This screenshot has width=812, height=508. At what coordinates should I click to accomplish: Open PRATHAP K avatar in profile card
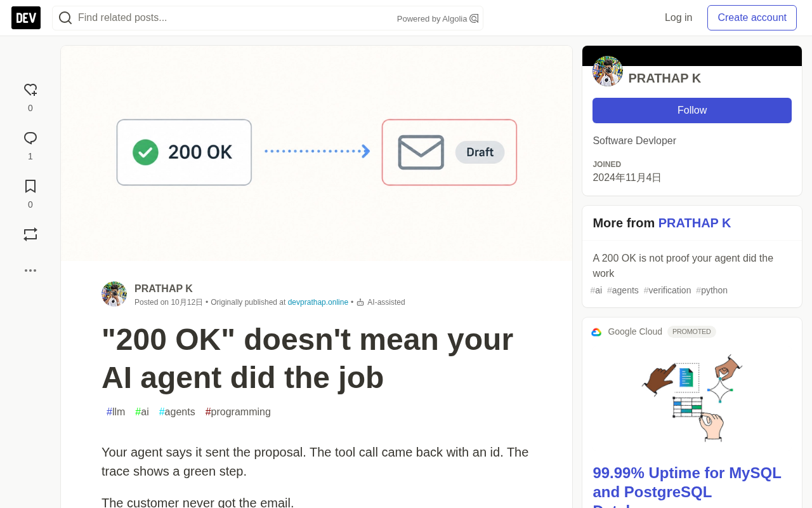click(x=608, y=71)
